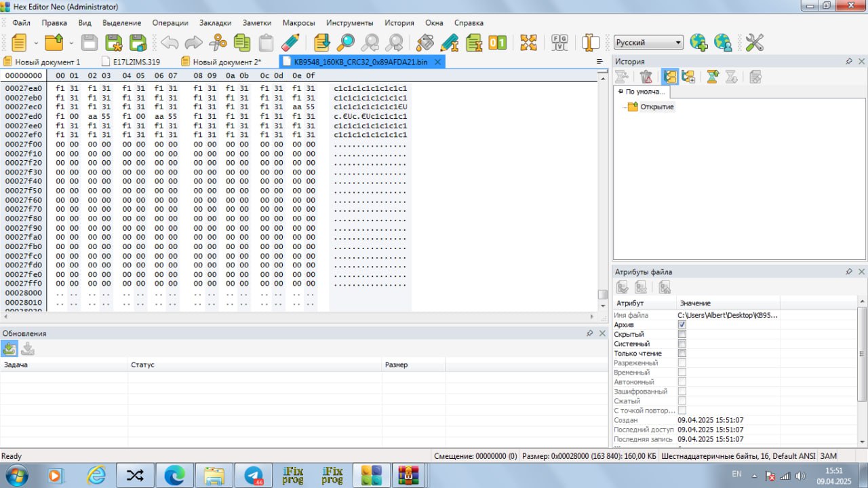Open the Правка menu
This screenshot has height=488, width=868.
pyautogui.click(x=54, y=22)
